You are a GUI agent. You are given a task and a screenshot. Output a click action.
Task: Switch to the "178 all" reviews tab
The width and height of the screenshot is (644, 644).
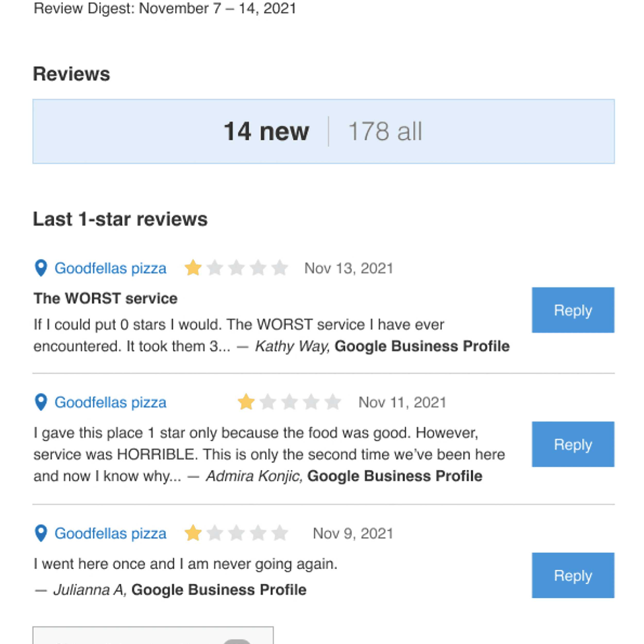pos(385,131)
